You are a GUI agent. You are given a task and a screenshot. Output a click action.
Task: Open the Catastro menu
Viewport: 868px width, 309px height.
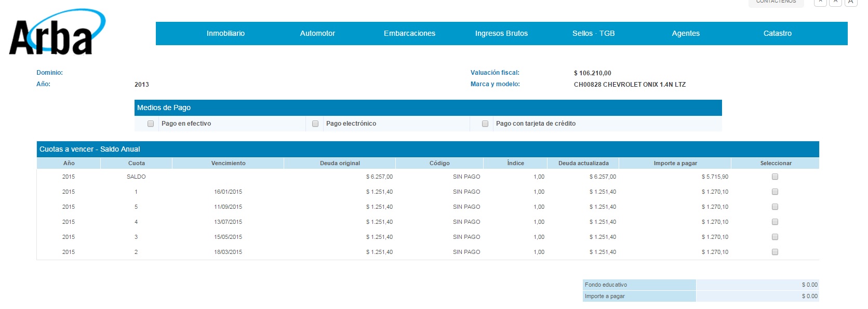tap(777, 33)
